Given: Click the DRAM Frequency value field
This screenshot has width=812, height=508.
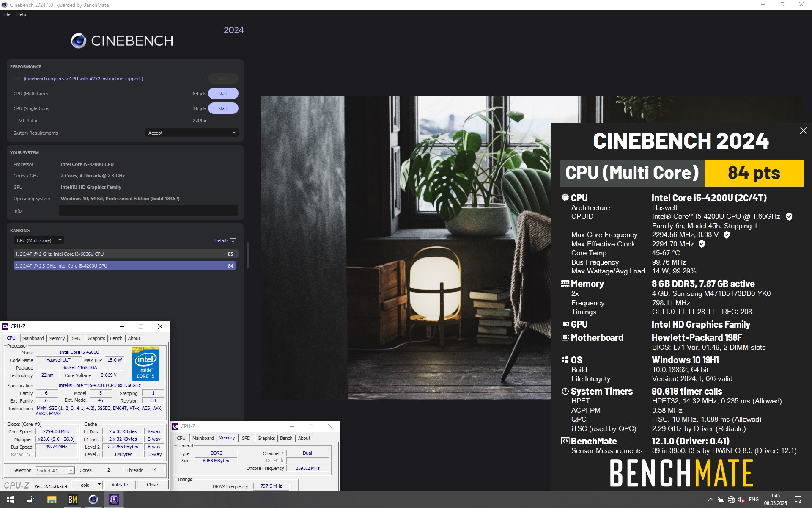Looking at the screenshot, I should (x=271, y=486).
